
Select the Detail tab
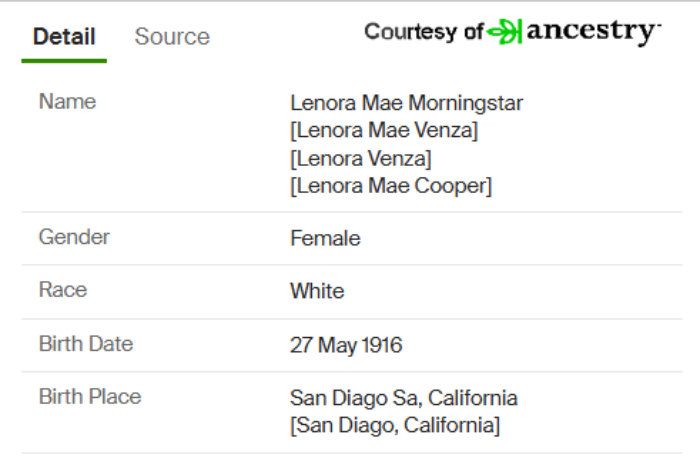(x=64, y=36)
